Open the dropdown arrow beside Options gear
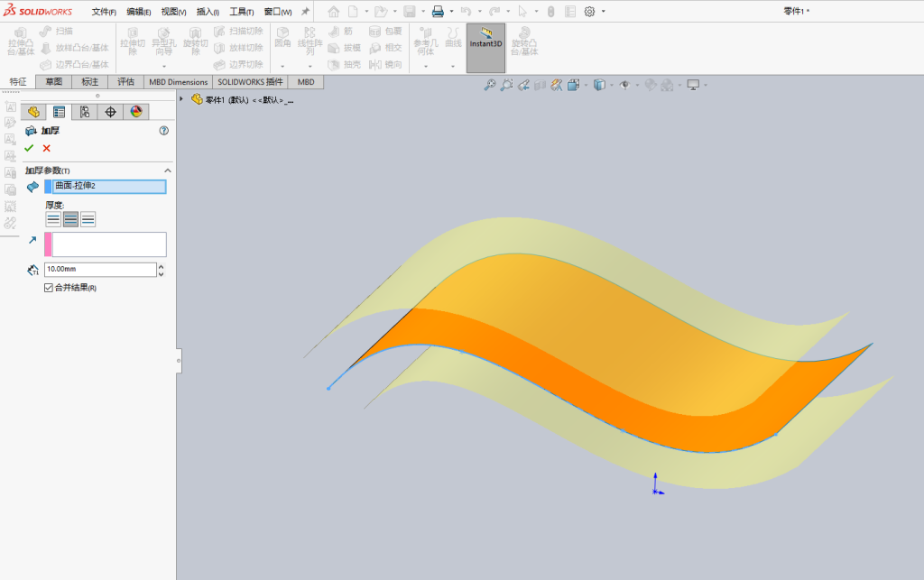Screen dimensions: 924x580 coord(604,11)
